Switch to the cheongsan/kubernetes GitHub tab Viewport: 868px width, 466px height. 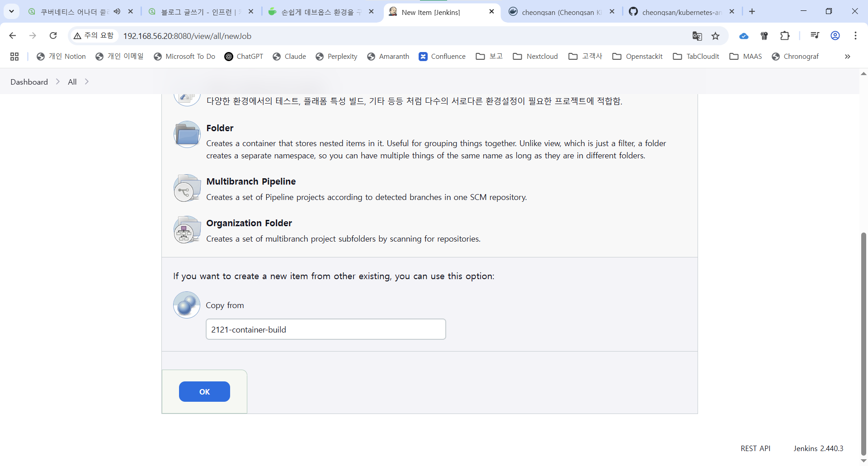click(682, 12)
